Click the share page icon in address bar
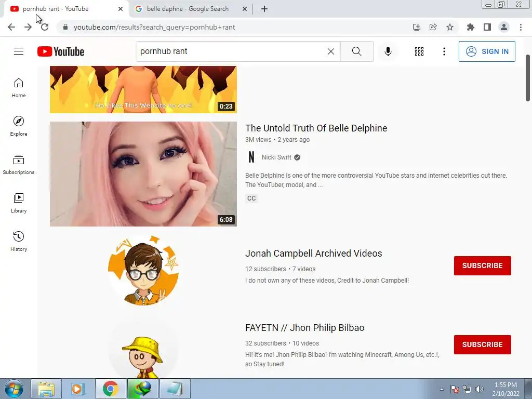This screenshot has width=532, height=399. (433, 27)
